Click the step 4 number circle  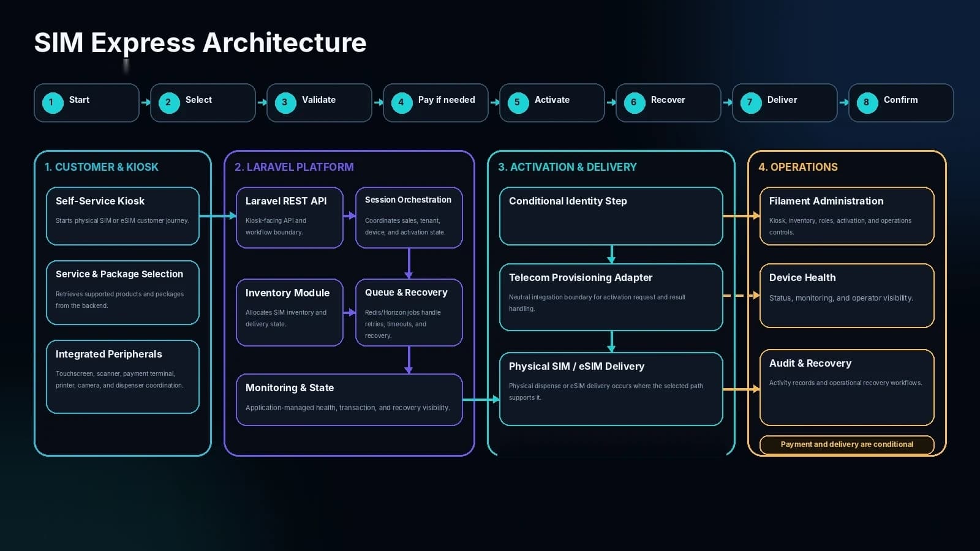[401, 102]
